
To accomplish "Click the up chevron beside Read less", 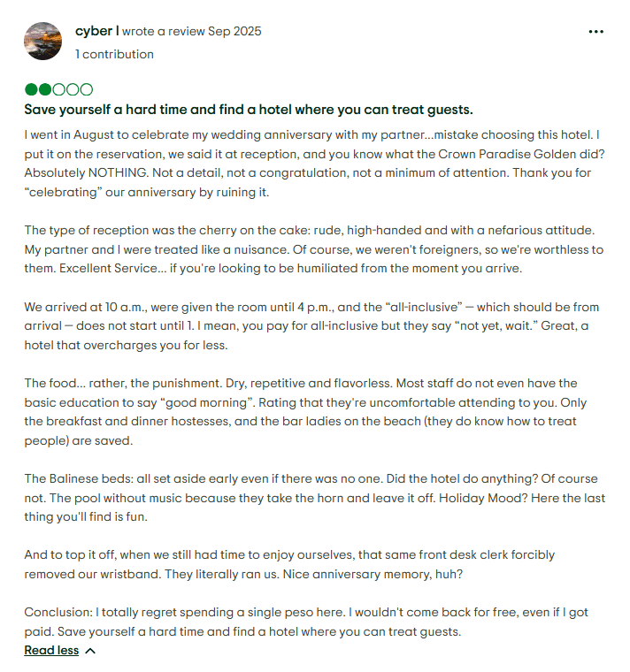I will pos(89,650).
